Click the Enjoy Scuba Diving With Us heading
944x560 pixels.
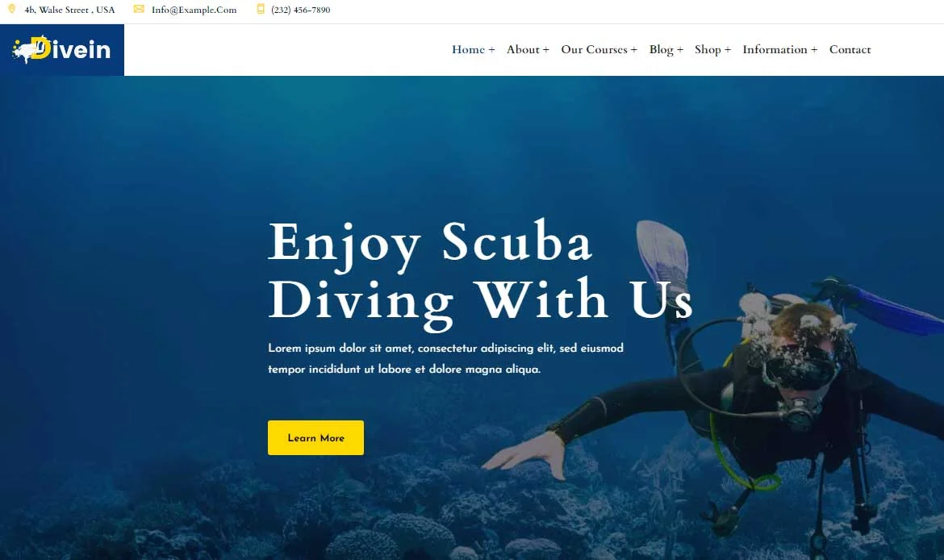[x=480, y=272]
